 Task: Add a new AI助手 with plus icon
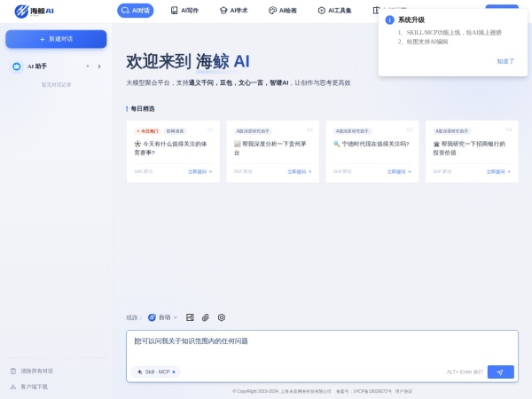tap(88, 66)
